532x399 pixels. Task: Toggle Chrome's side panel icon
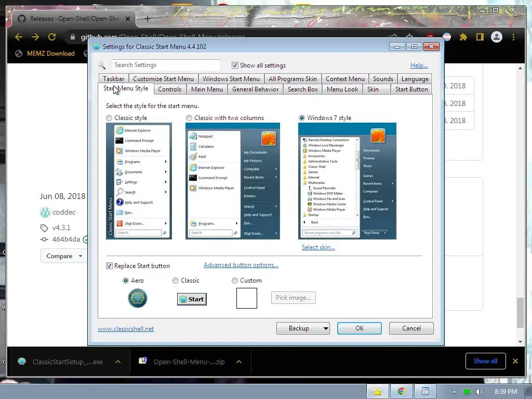(480, 37)
